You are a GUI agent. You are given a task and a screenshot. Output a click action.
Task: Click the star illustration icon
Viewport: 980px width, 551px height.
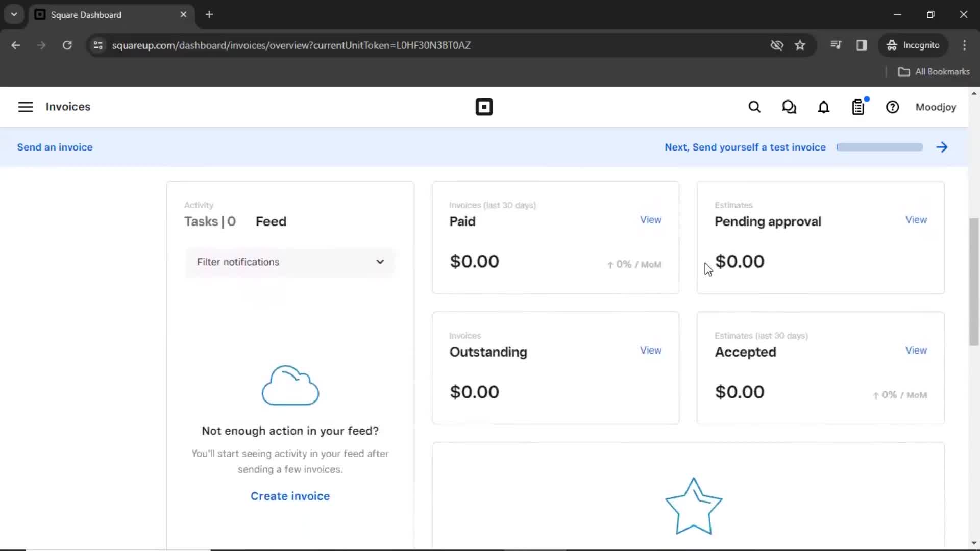click(x=694, y=506)
